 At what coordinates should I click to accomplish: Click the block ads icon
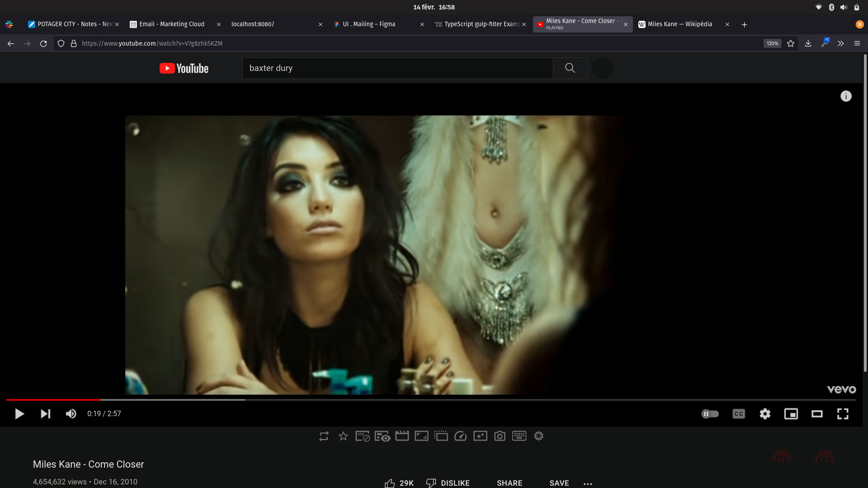(363, 436)
